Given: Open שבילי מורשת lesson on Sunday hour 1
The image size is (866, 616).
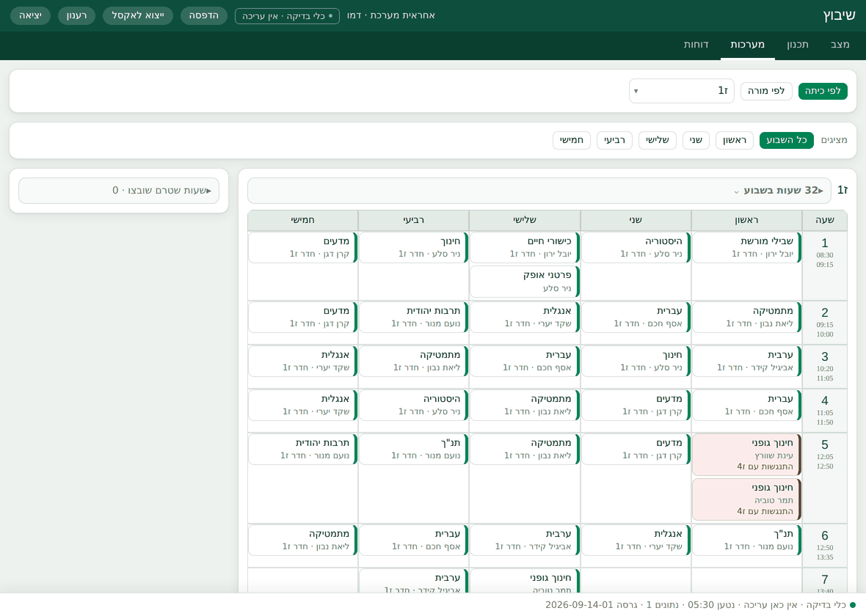Looking at the screenshot, I should tap(746, 247).
